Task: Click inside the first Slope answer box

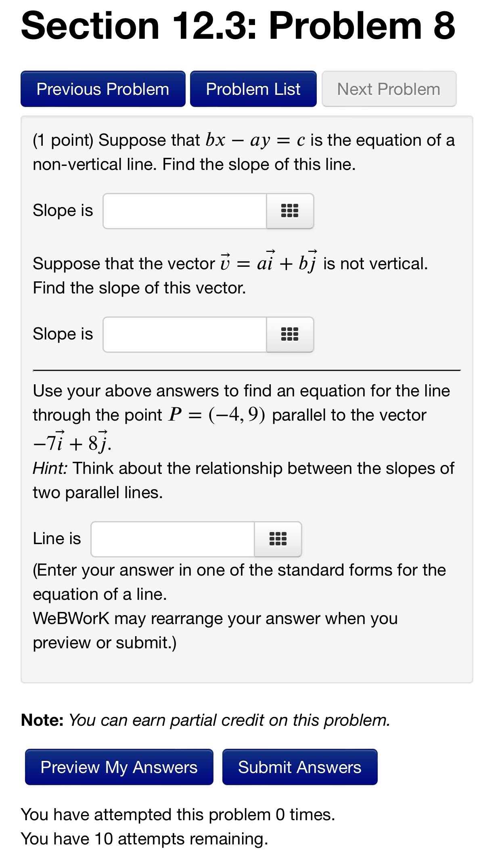Action: [184, 212]
